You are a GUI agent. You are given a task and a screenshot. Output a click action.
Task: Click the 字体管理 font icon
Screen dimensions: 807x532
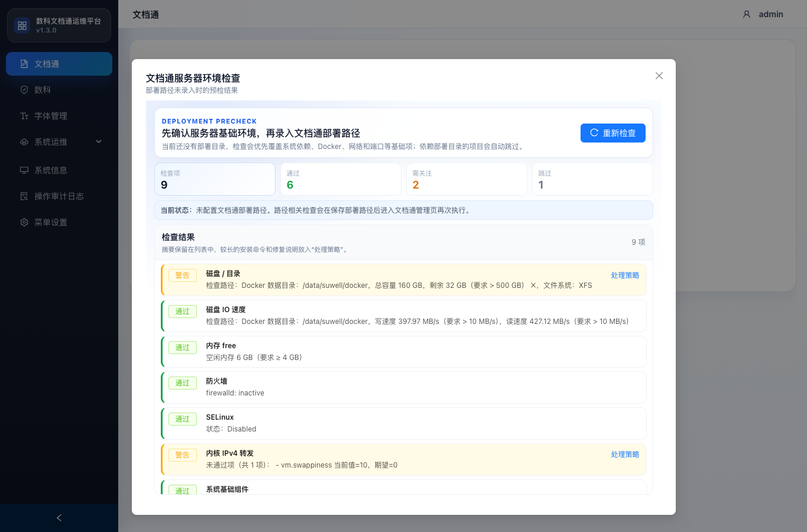click(x=24, y=116)
